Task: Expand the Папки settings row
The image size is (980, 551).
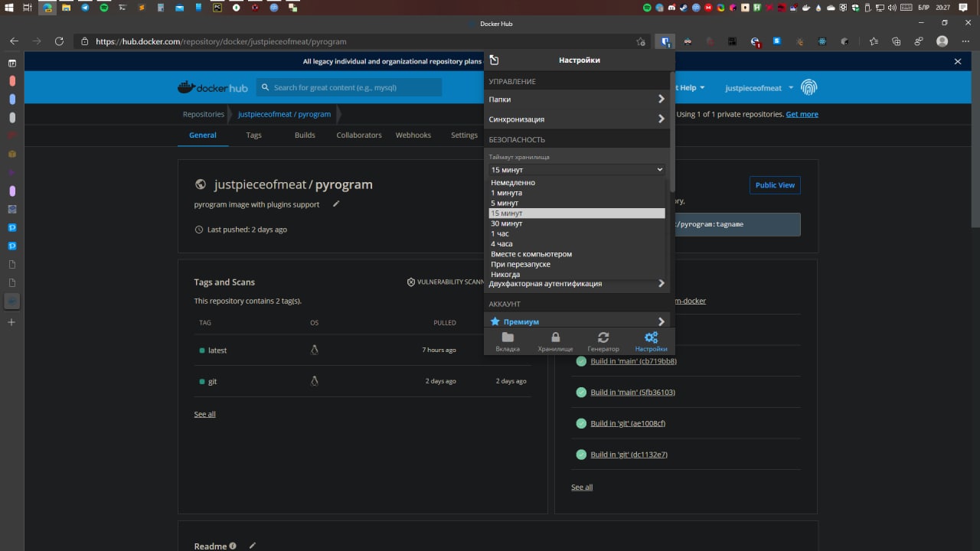Action: 577,99
